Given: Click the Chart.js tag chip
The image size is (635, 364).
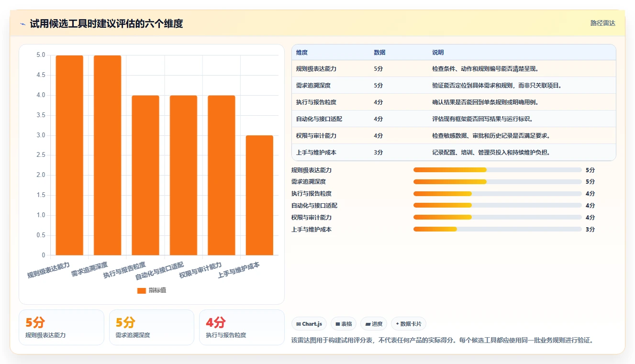Looking at the screenshot, I should [309, 324].
